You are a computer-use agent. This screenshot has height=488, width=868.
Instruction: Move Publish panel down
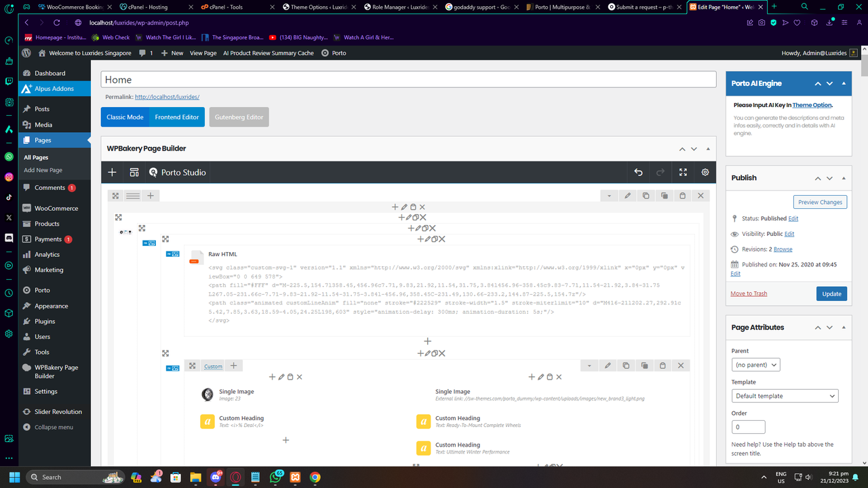click(x=829, y=178)
